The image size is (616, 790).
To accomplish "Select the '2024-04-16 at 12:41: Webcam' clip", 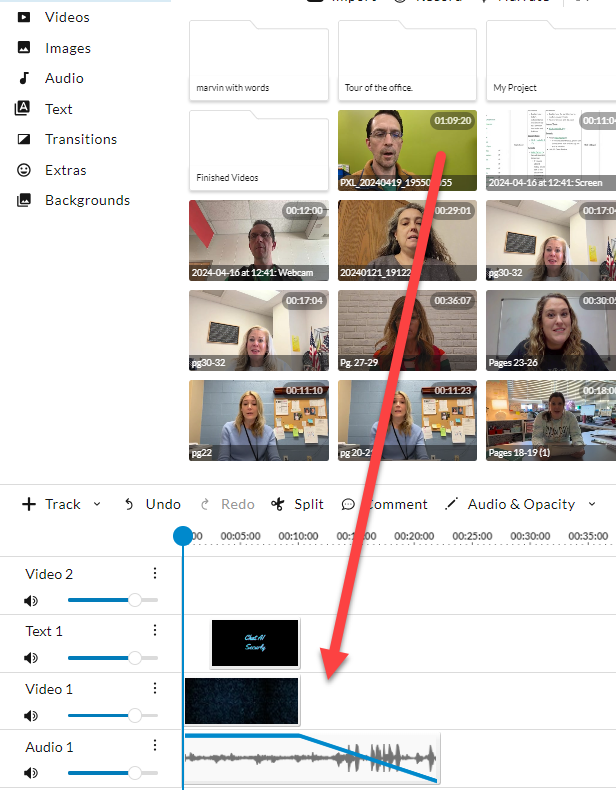I will coord(259,240).
